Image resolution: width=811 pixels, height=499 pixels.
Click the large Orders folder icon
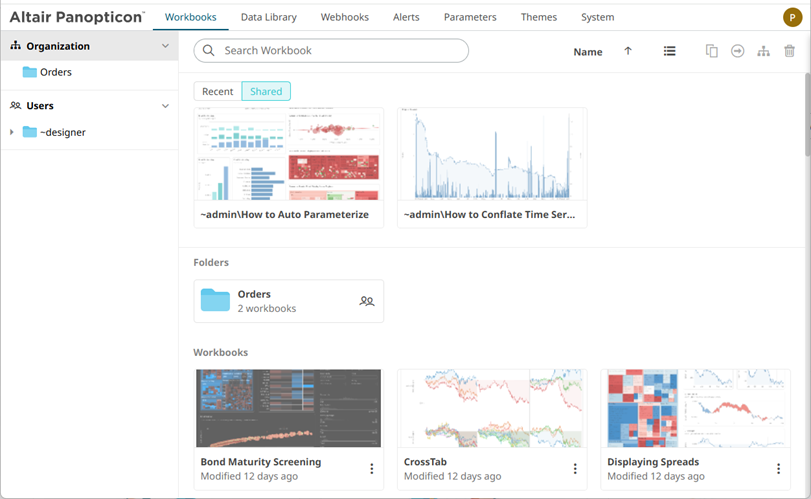(x=215, y=300)
